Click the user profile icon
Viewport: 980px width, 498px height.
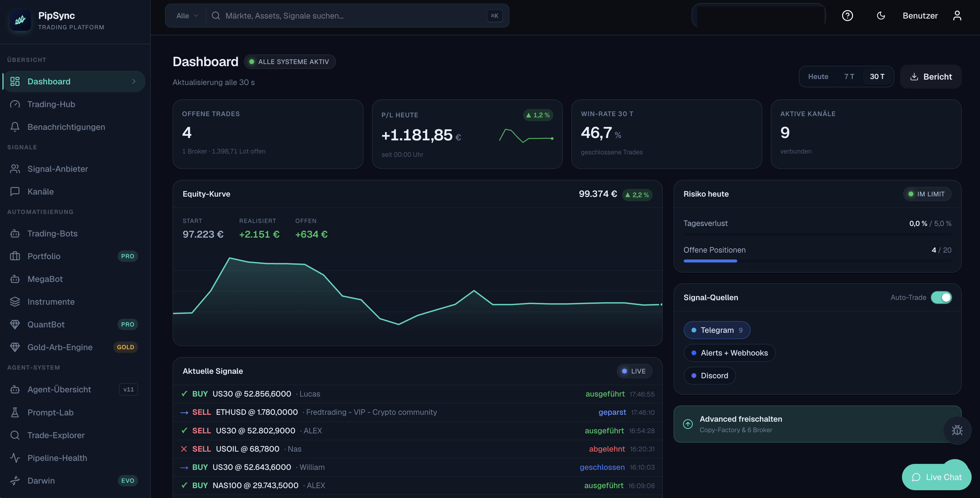(x=957, y=16)
